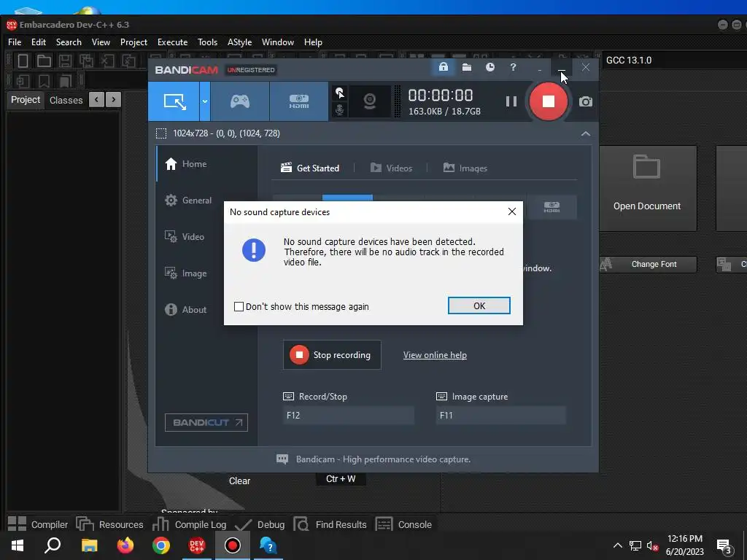
Task: Open the Bandicam scheduled recording clock icon
Action: 489,67
